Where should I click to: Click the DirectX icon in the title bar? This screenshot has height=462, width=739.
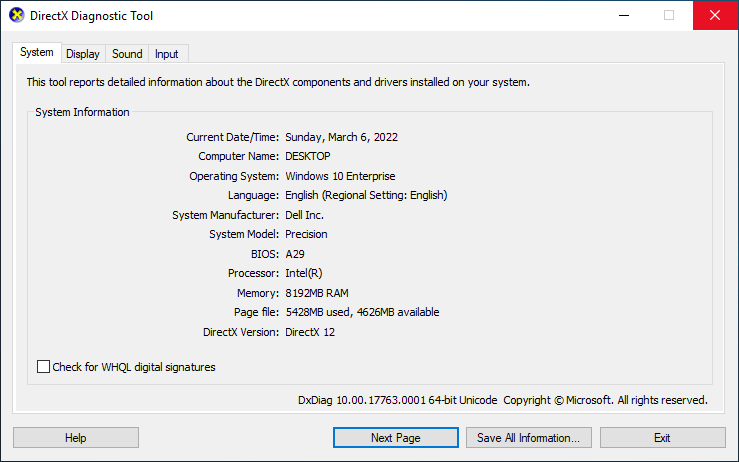tap(16, 16)
